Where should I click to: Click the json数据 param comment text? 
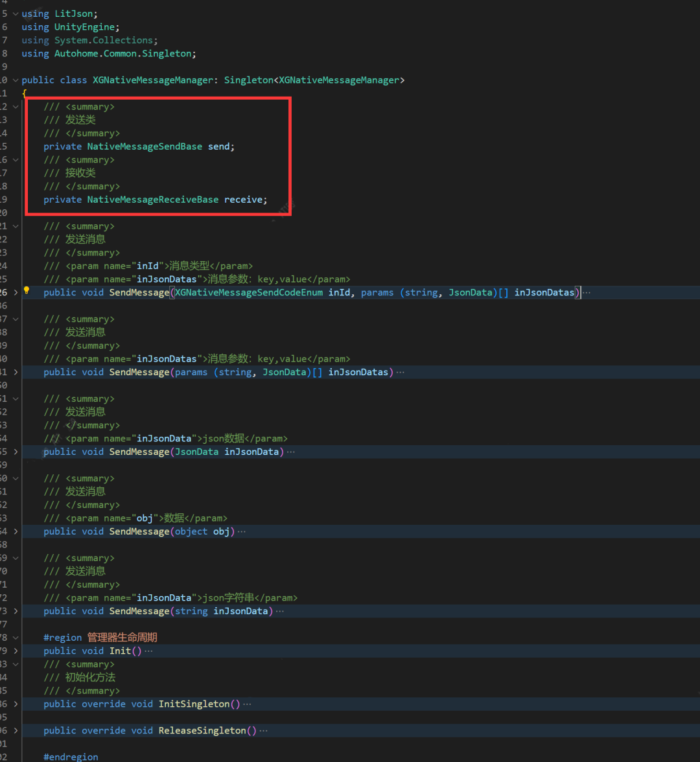point(223,438)
